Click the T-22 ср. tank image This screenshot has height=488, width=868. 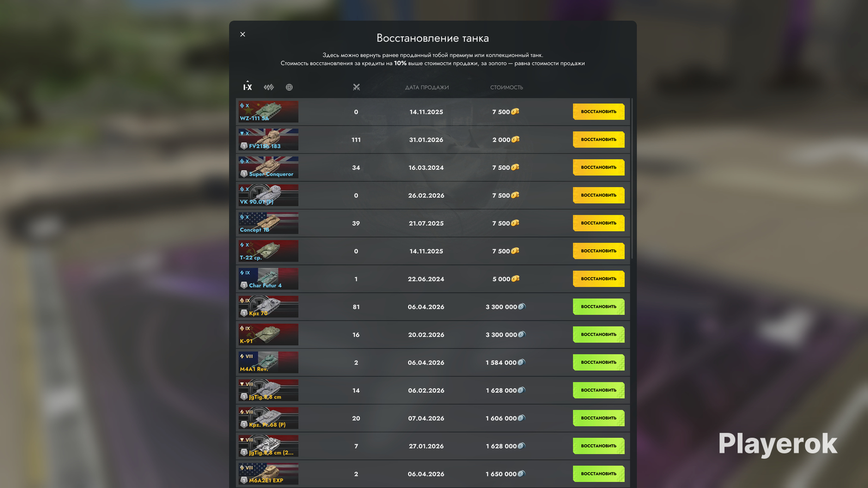tap(269, 251)
